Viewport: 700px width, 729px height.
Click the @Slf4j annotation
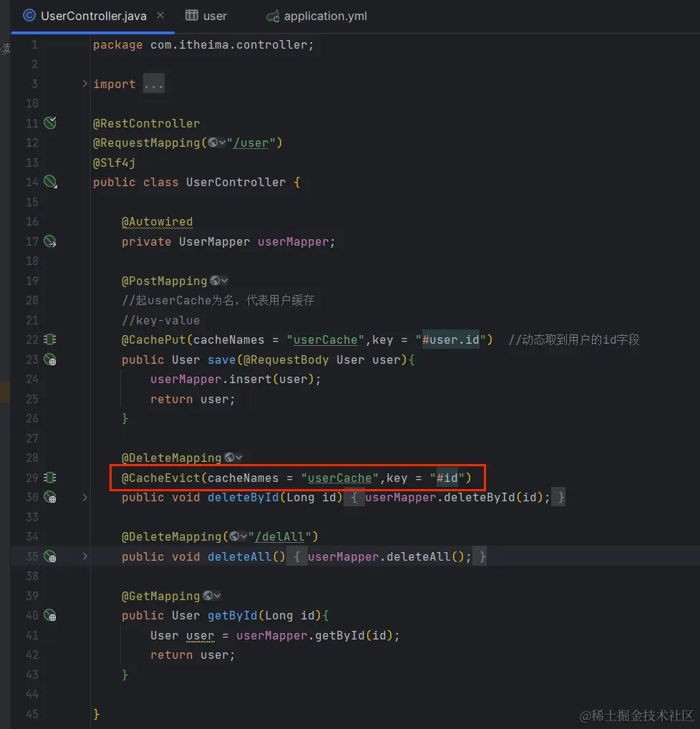(x=115, y=163)
